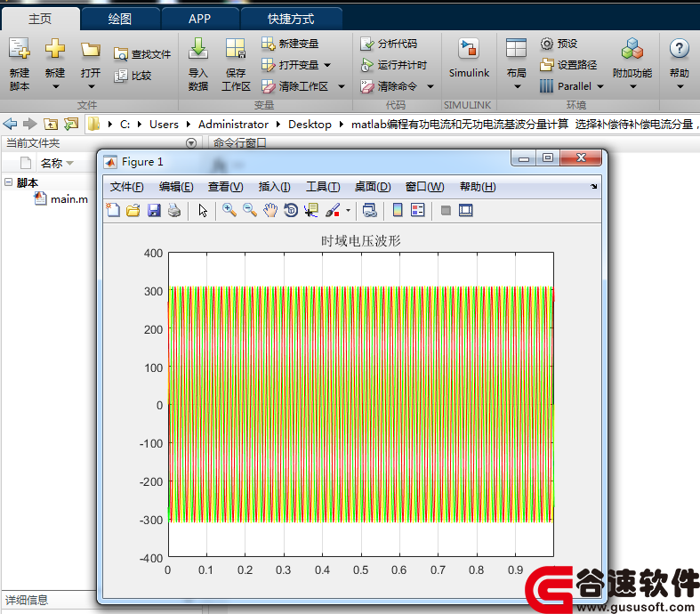Open Preferences (预设)
Screen dimensions: 700x614
click(x=559, y=44)
